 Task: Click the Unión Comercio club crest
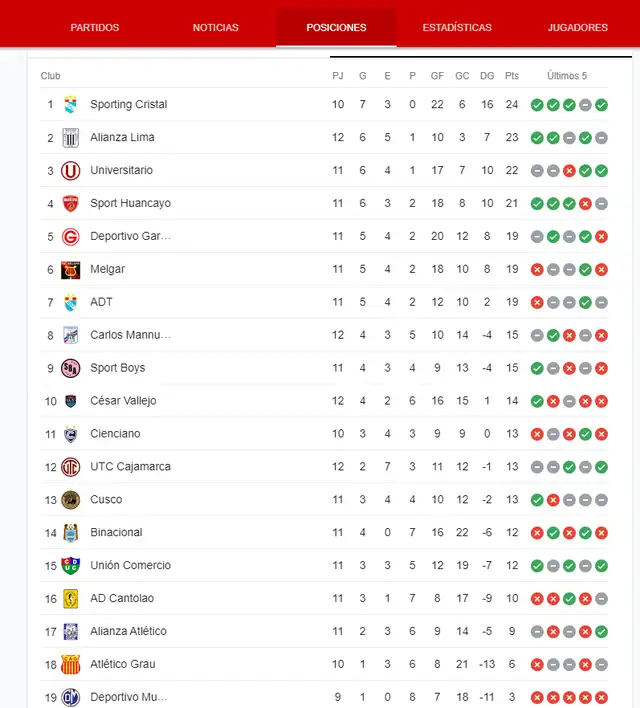click(70, 565)
